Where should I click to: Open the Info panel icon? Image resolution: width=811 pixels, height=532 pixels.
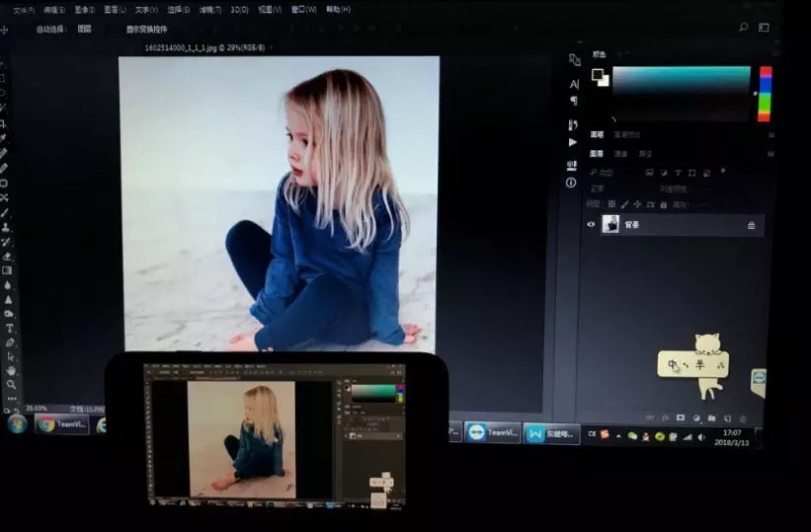pyautogui.click(x=571, y=183)
